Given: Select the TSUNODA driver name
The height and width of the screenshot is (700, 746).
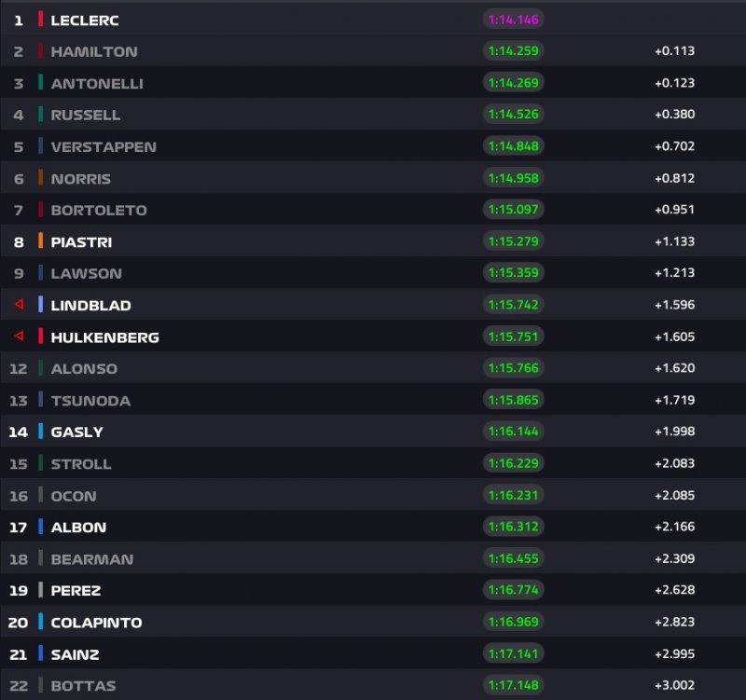Looking at the screenshot, I should click(x=90, y=401).
